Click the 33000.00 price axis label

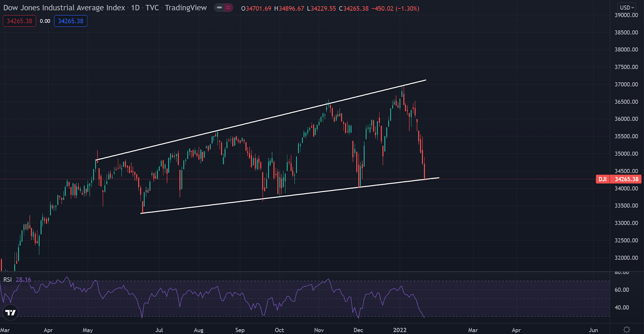click(x=626, y=223)
